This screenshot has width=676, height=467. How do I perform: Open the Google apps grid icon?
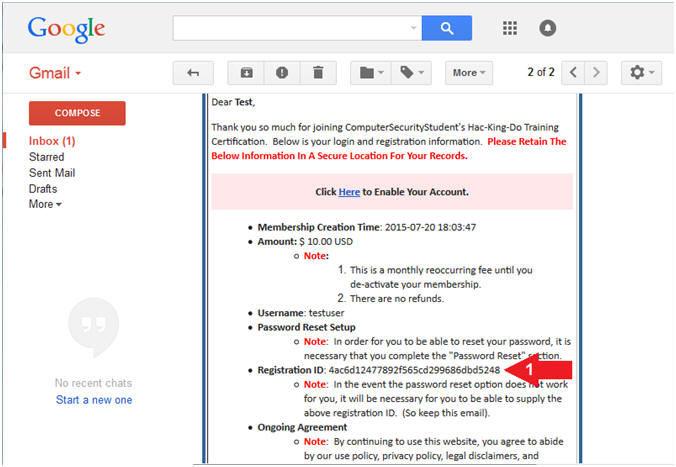click(x=510, y=28)
